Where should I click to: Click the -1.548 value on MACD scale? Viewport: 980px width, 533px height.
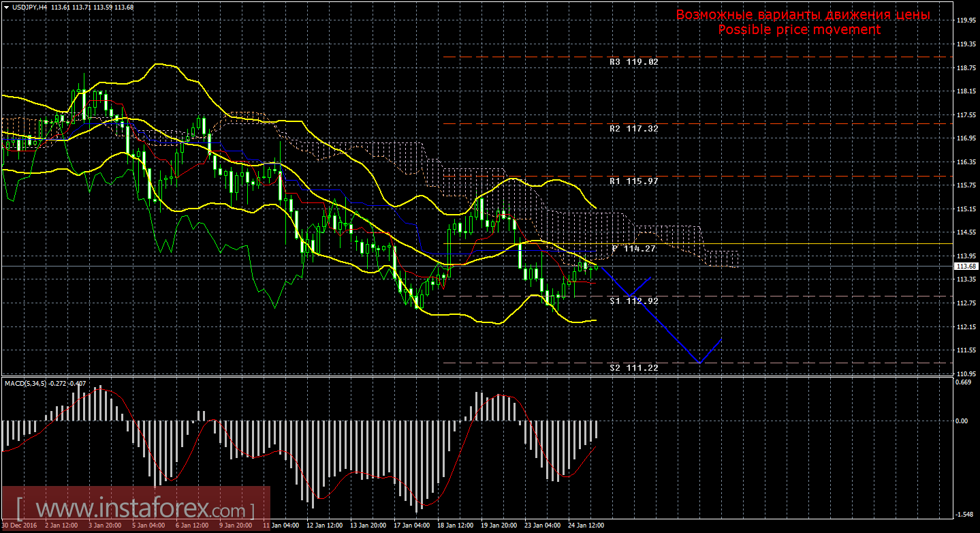click(x=962, y=515)
